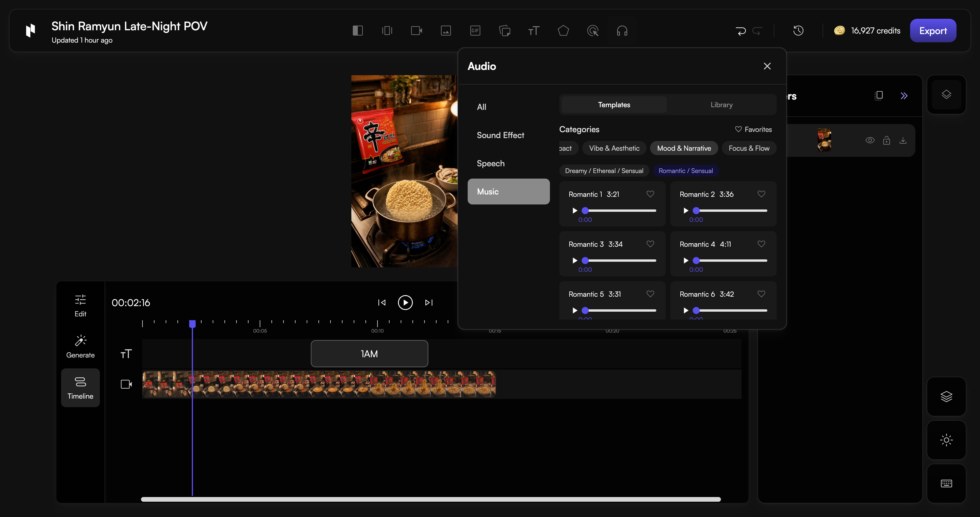Open the layout panel toolbar icon
This screenshot has height=517, width=980.
358,31
